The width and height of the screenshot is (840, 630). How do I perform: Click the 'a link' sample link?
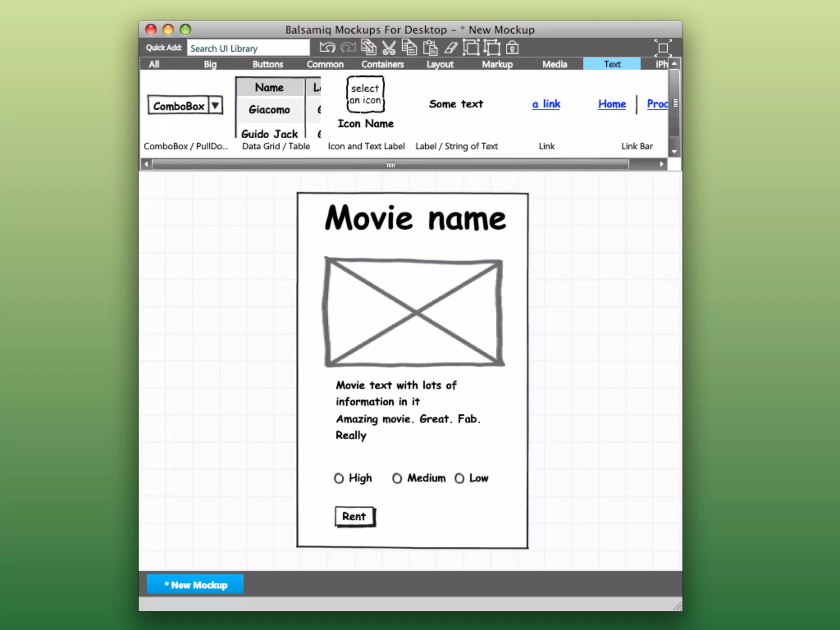coord(546,104)
